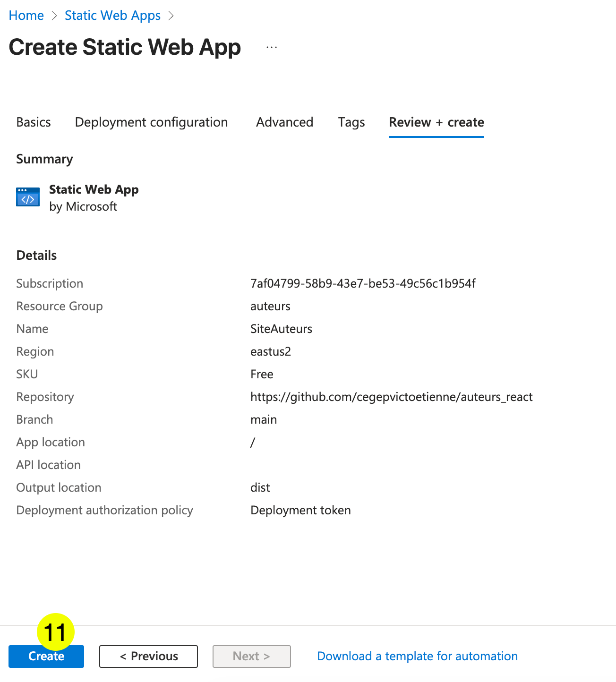616x682 pixels.
Task: Open the ellipsis menu beside Create Static Web App
Action: (x=271, y=47)
